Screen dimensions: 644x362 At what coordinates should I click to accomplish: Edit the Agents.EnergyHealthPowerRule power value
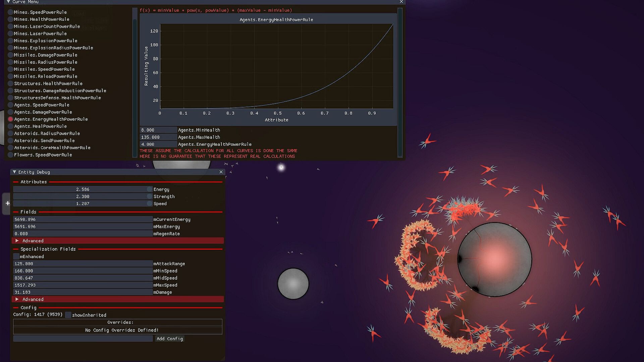pos(158,144)
